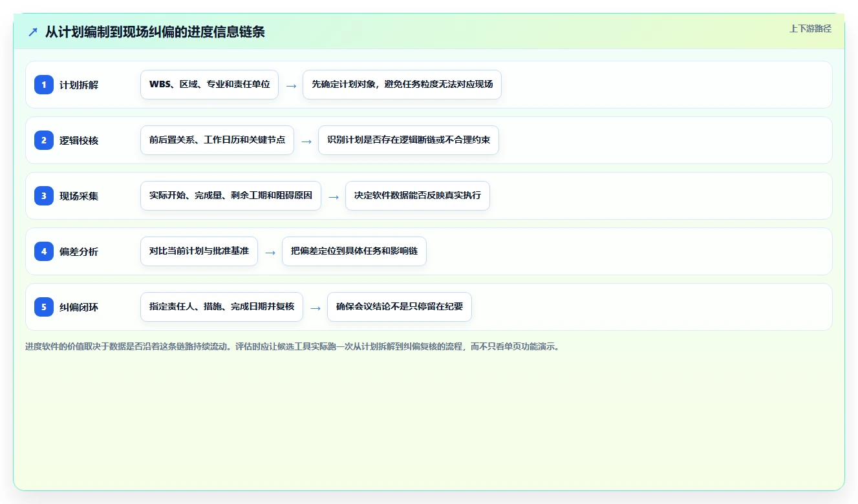Click the arrow in the 计划拆解 row
The height and width of the screenshot is (504, 858).
coord(291,85)
